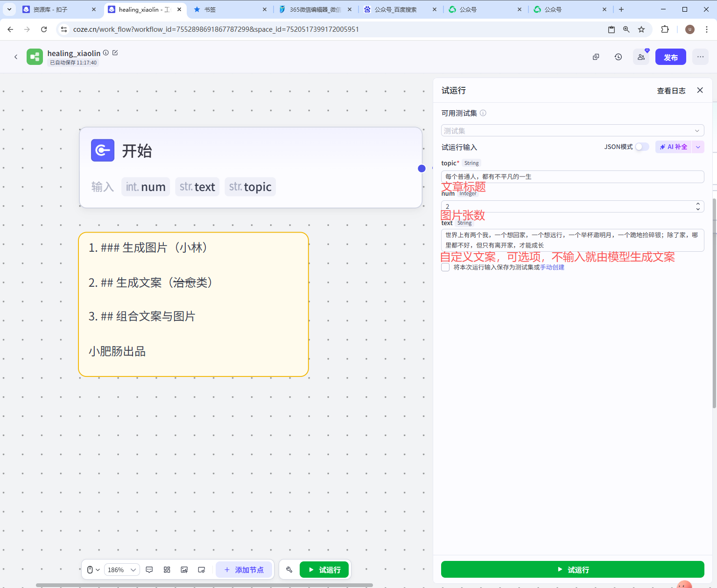Click the auto-layout grid icon in toolbar
Image resolution: width=717 pixels, height=588 pixels.
[167, 570]
